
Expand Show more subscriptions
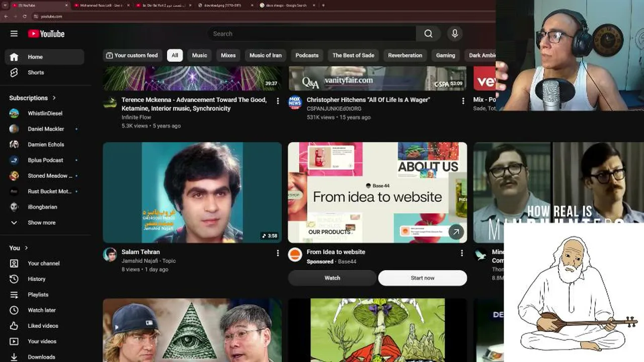point(44,222)
